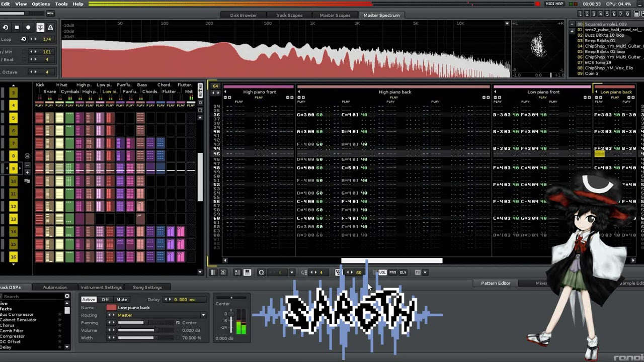Click the Low piano front track header
This screenshot has width=644, height=362.
pyautogui.click(x=543, y=92)
